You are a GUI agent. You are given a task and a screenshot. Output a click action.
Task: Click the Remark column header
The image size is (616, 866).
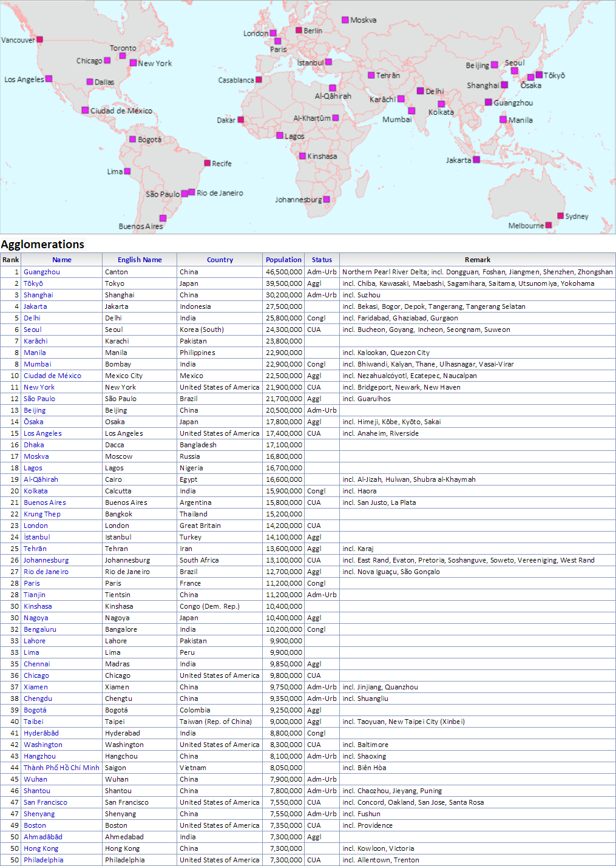tap(478, 260)
